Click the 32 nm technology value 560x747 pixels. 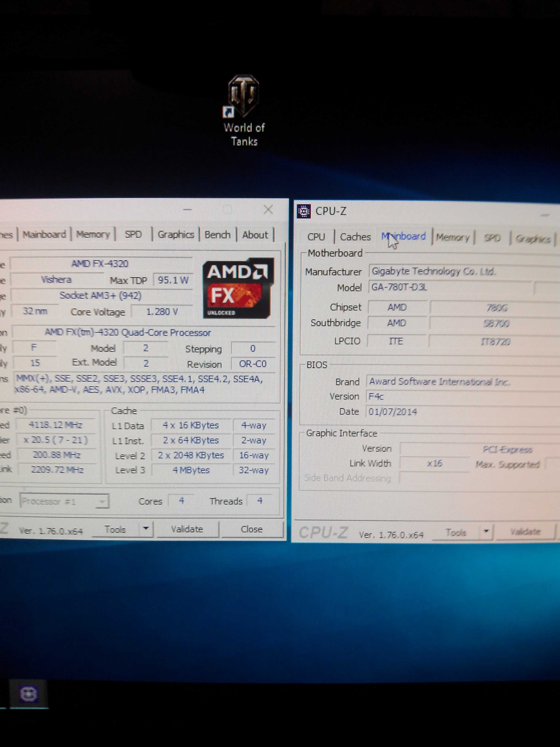pos(35,311)
